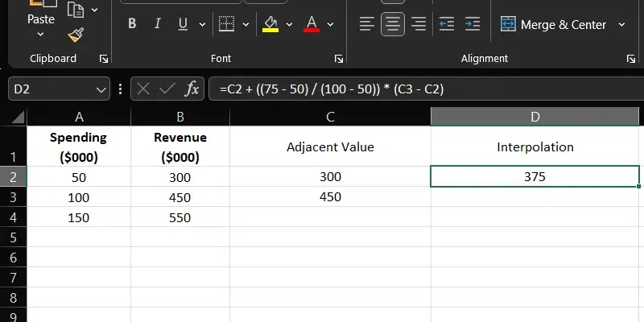Select column D header
This screenshot has width=644, height=322.
[535, 117]
